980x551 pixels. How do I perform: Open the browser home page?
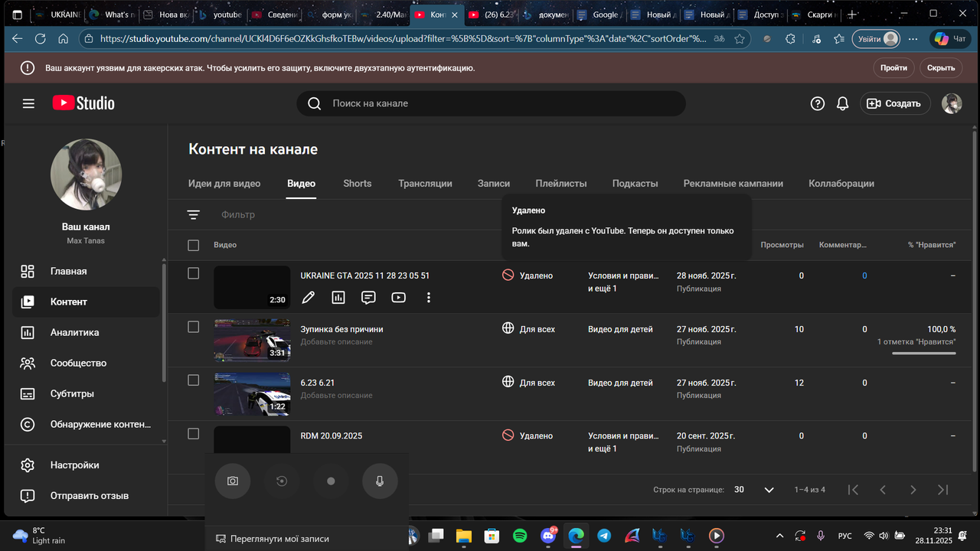click(x=64, y=39)
